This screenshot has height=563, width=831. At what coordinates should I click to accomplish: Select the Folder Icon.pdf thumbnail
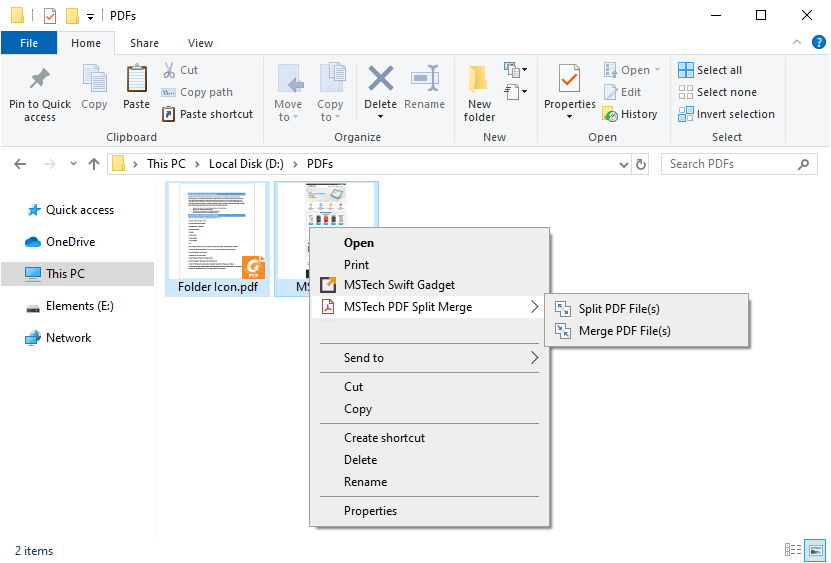[x=217, y=239]
